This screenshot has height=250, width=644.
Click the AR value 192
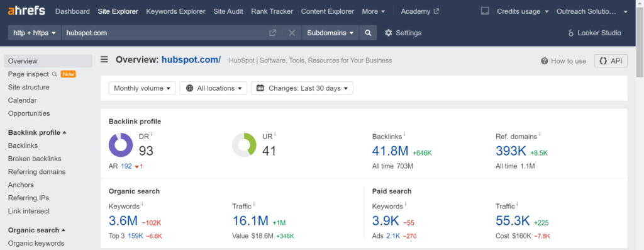(x=126, y=166)
